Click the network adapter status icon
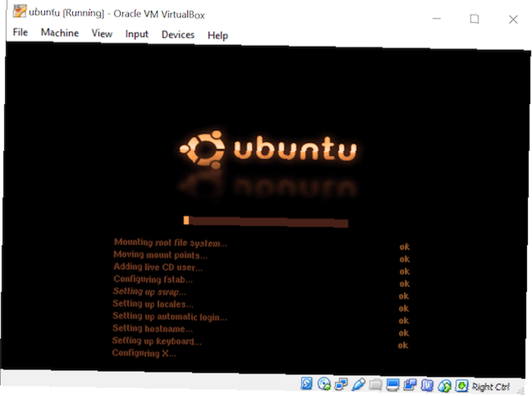Image resolution: width=532 pixels, height=396 pixels. coord(341,384)
